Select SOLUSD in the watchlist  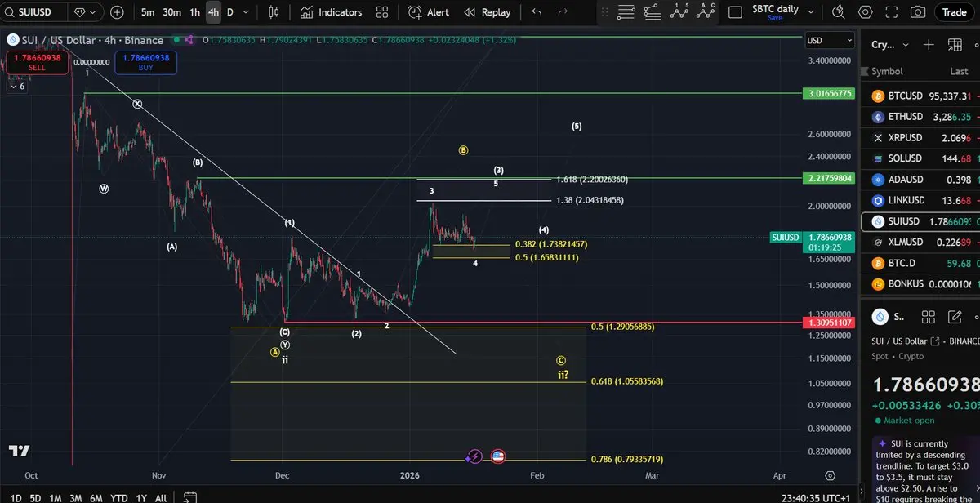click(x=921, y=158)
